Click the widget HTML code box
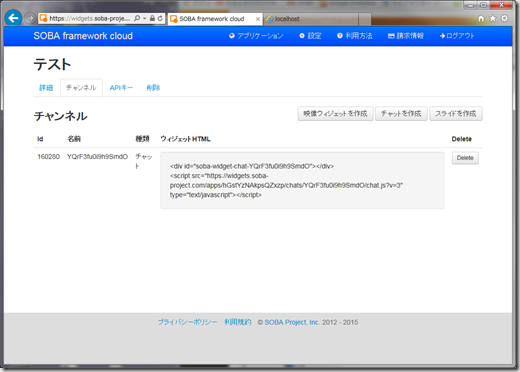Viewport: 520px width, 372px height. (302, 180)
